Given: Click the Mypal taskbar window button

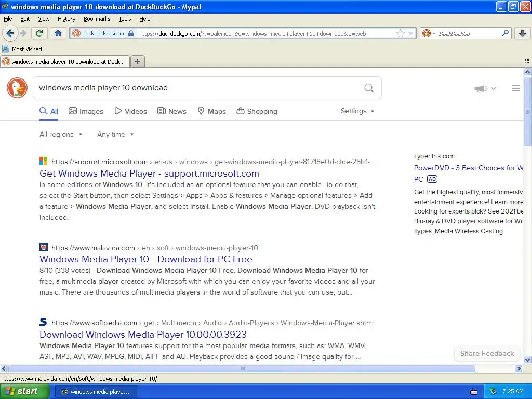Looking at the screenshot, I should [96, 392].
